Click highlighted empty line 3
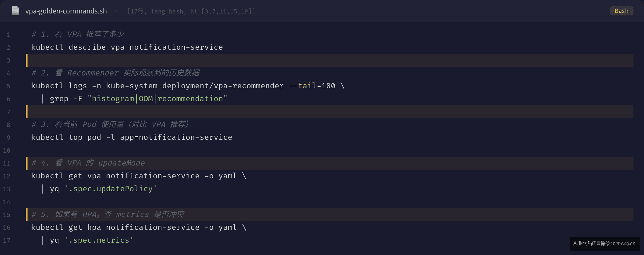This screenshot has width=644, height=255. pyautogui.click(x=330, y=60)
